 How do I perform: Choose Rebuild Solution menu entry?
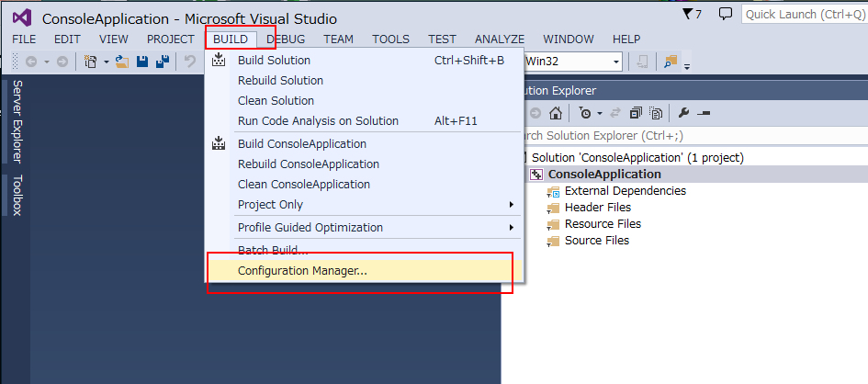coord(366,80)
